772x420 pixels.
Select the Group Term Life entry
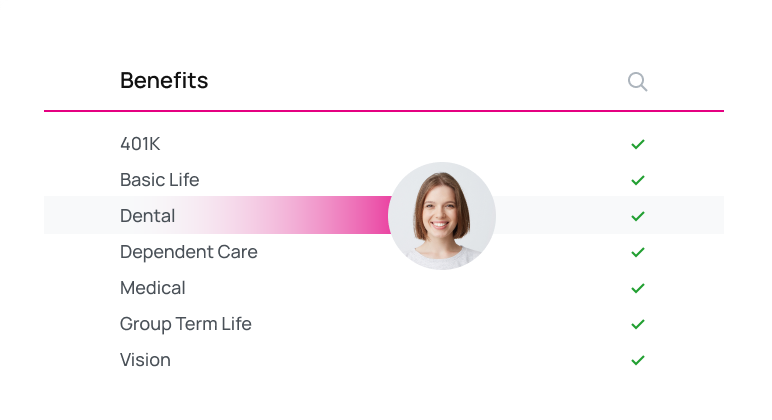[185, 324]
